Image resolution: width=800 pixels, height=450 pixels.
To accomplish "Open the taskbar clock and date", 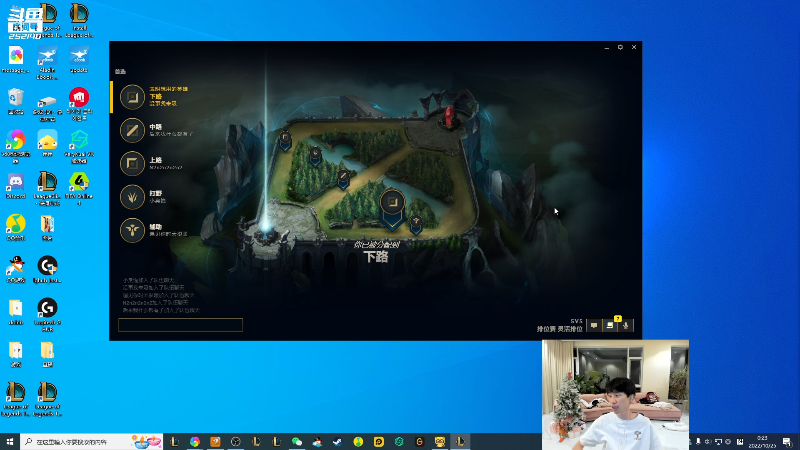I will 762,442.
